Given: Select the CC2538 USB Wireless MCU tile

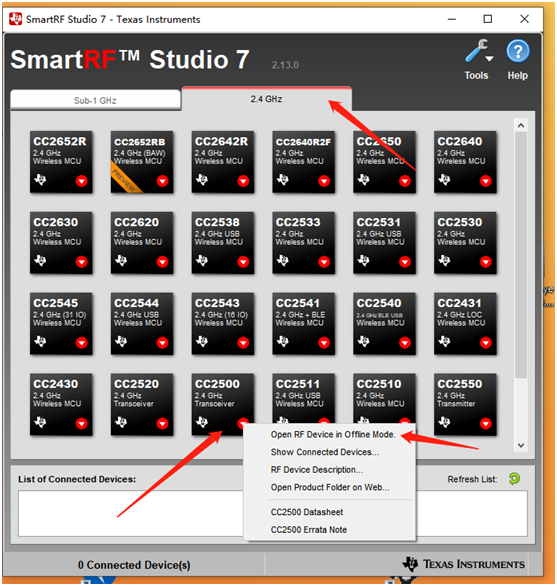Looking at the screenshot, I should click(222, 243).
